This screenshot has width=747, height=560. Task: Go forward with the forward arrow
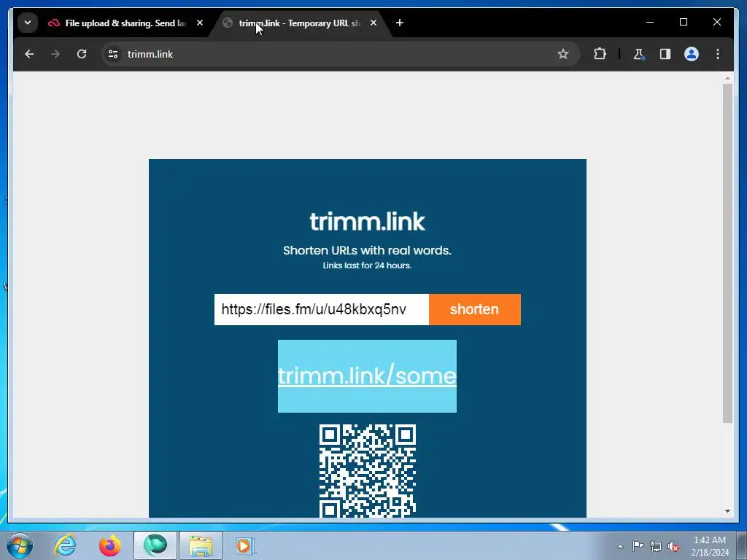click(x=55, y=54)
